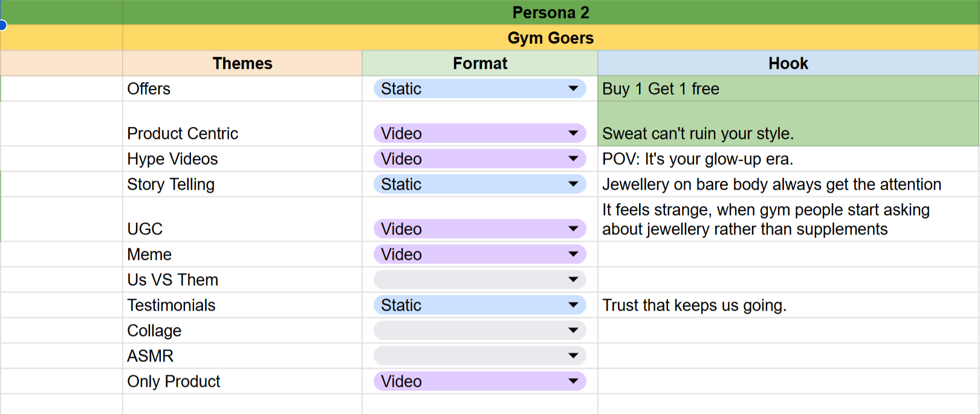Select the Hook column header cell
This screenshot has height=414, width=980.
coord(788,63)
